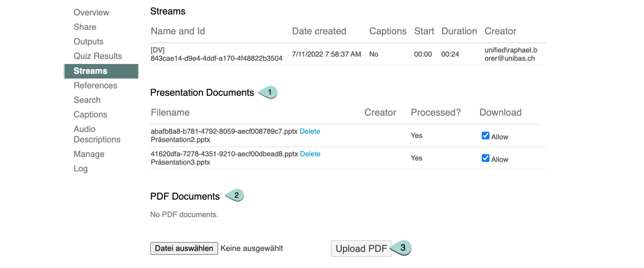Go to the Share page
The width and height of the screenshot is (644, 268).
coord(85,27)
